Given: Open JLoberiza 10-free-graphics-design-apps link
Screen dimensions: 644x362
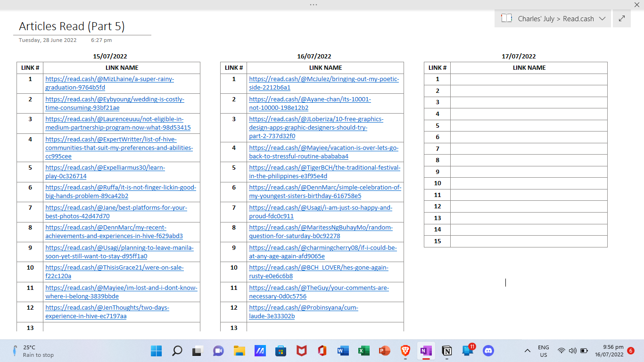Looking at the screenshot, I should pyautogui.click(x=316, y=127).
